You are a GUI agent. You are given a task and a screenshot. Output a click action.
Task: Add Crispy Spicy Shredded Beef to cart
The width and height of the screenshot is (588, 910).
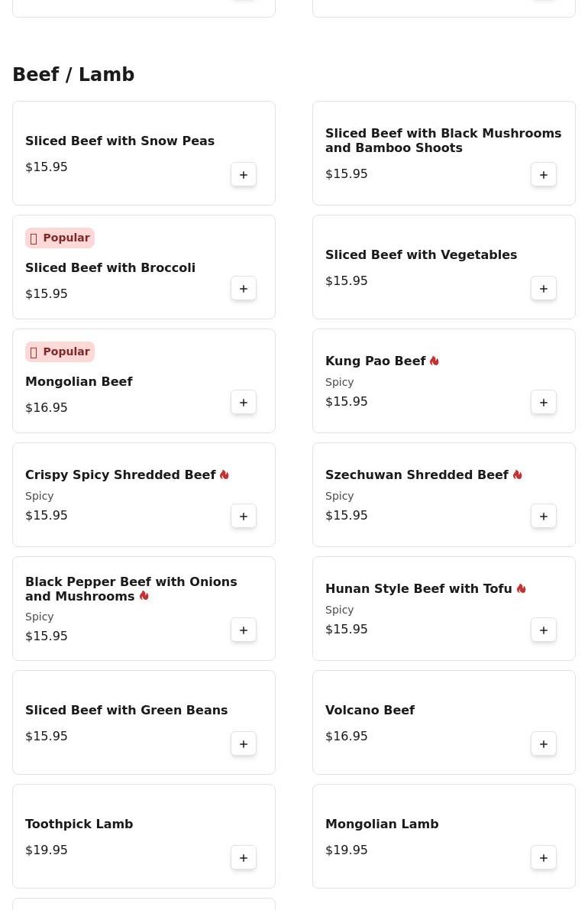click(x=244, y=517)
